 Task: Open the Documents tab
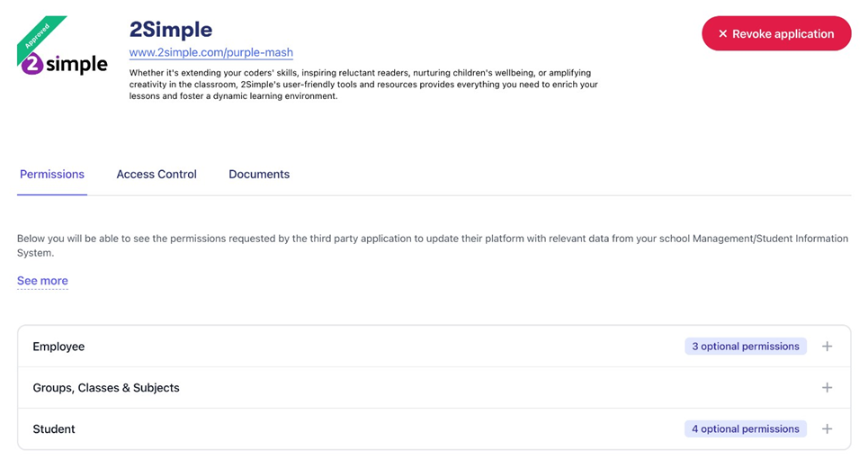(x=259, y=174)
